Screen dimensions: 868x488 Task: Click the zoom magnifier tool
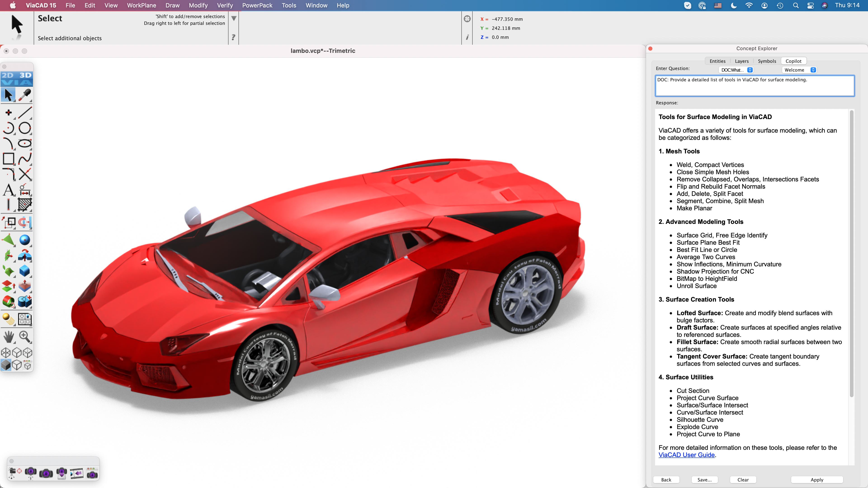tap(25, 336)
